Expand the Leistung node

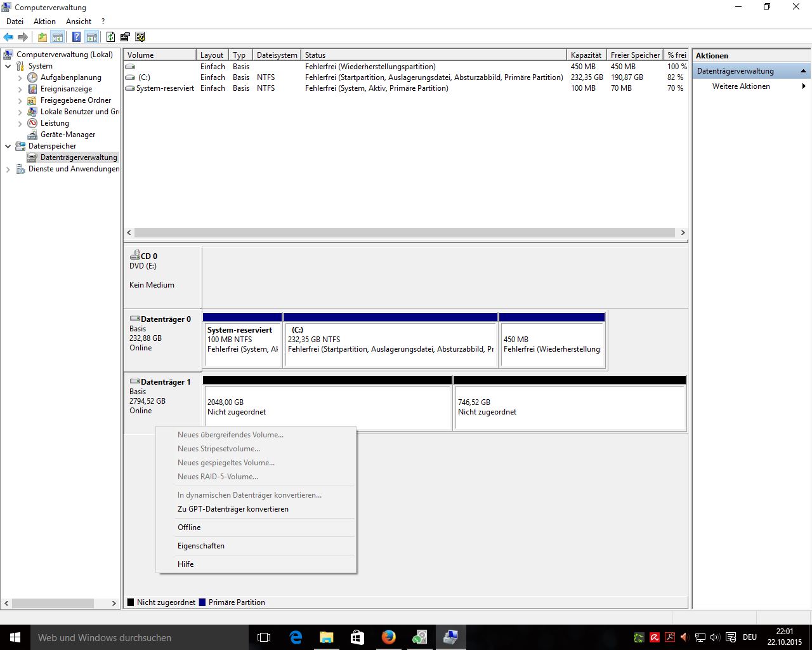tap(20, 123)
